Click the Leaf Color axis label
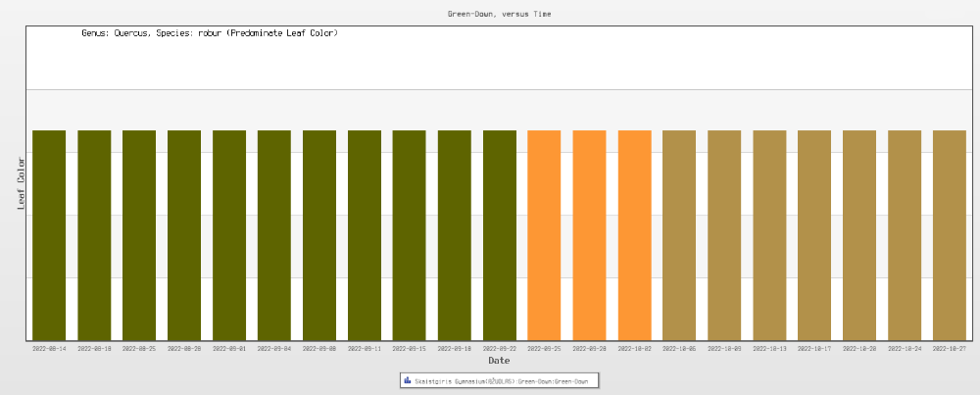The image size is (980, 395). pos(22,183)
